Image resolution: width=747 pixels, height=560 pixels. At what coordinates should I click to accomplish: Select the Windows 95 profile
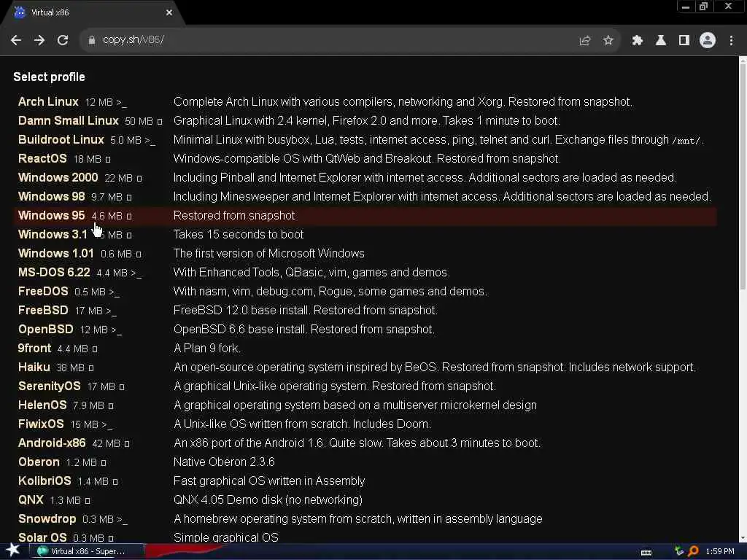pos(52,216)
